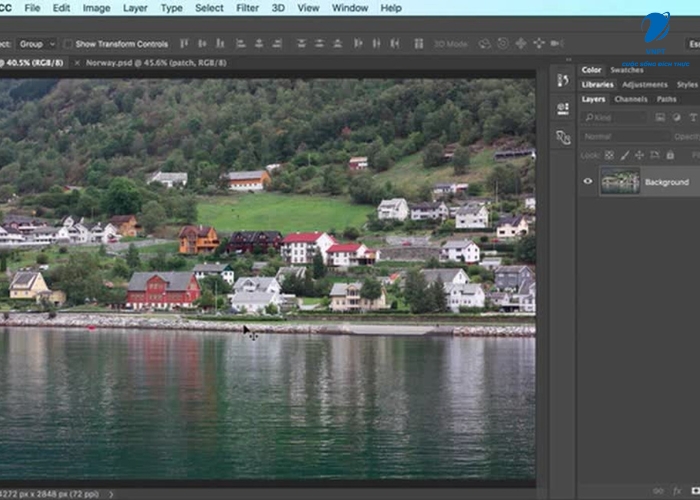This screenshot has width=700, height=500.
Task: Open the Edit menu
Action: click(61, 8)
